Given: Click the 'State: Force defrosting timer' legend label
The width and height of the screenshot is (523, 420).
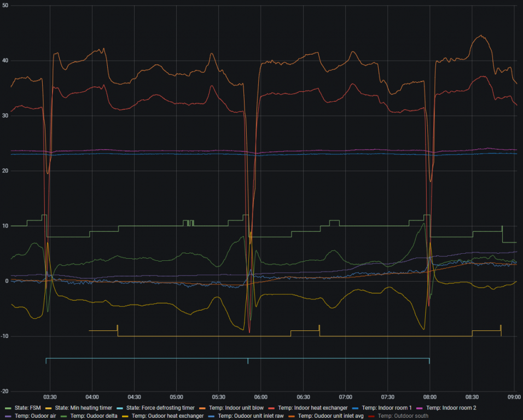Looking at the screenshot, I should pyautogui.click(x=163, y=408).
